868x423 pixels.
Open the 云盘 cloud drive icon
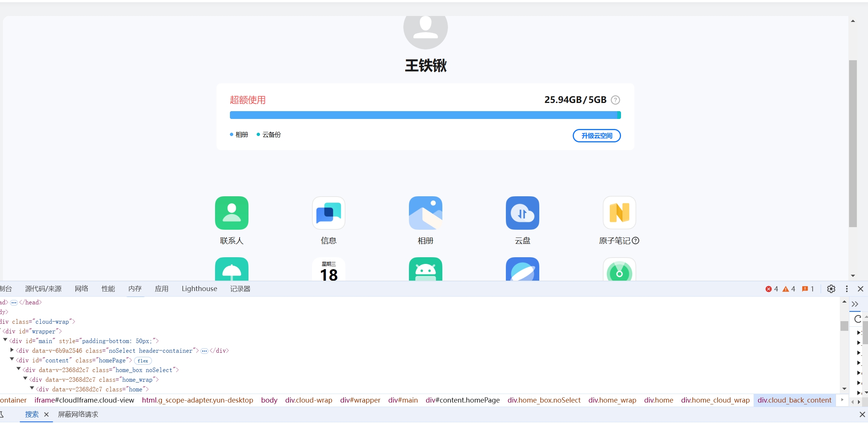523,213
